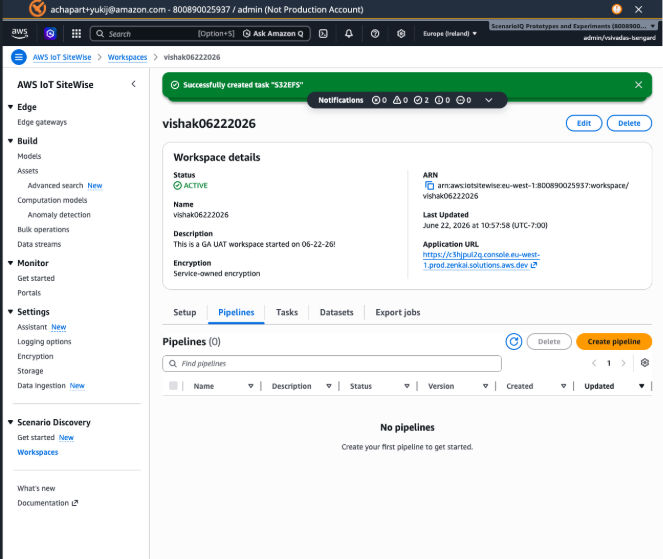
Task: Open pipelines table preferences gear
Action: [644, 363]
